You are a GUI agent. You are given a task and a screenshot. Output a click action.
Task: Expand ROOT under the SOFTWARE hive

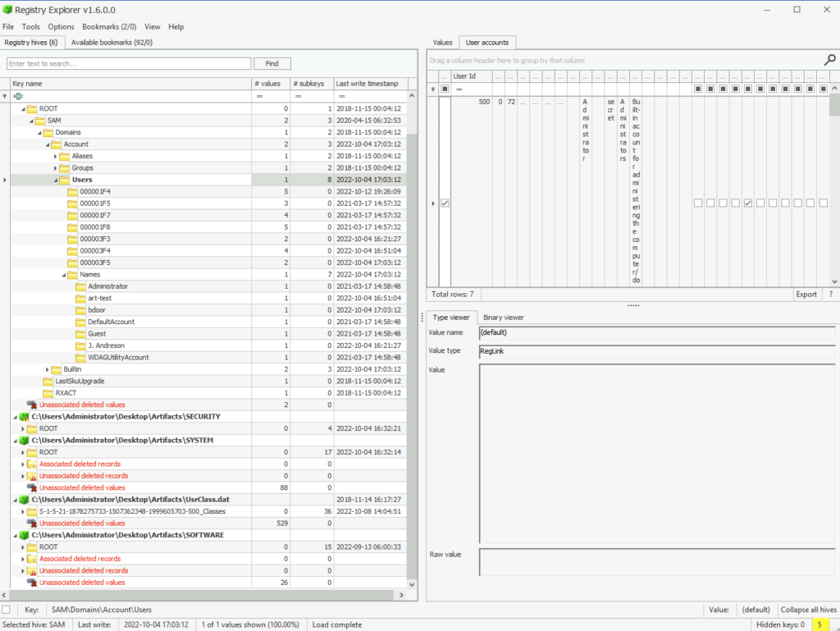tap(23, 547)
